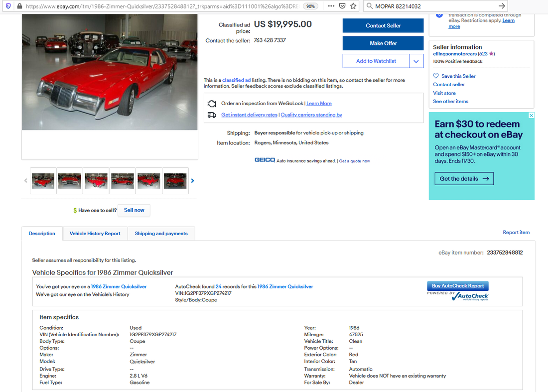Select the third car thumbnail
Image resolution: width=548 pixels, height=392 pixels.
coord(96,181)
